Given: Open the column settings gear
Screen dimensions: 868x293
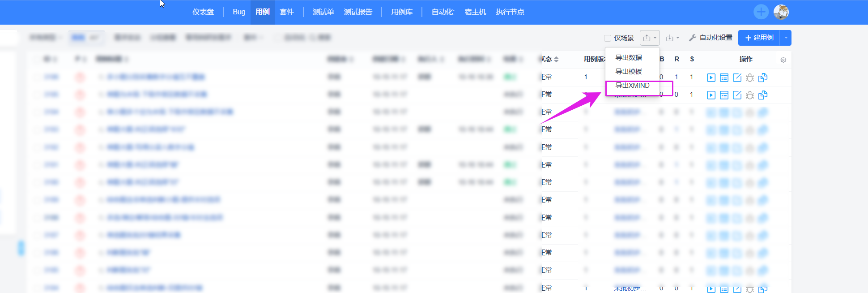Looking at the screenshot, I should tap(783, 60).
